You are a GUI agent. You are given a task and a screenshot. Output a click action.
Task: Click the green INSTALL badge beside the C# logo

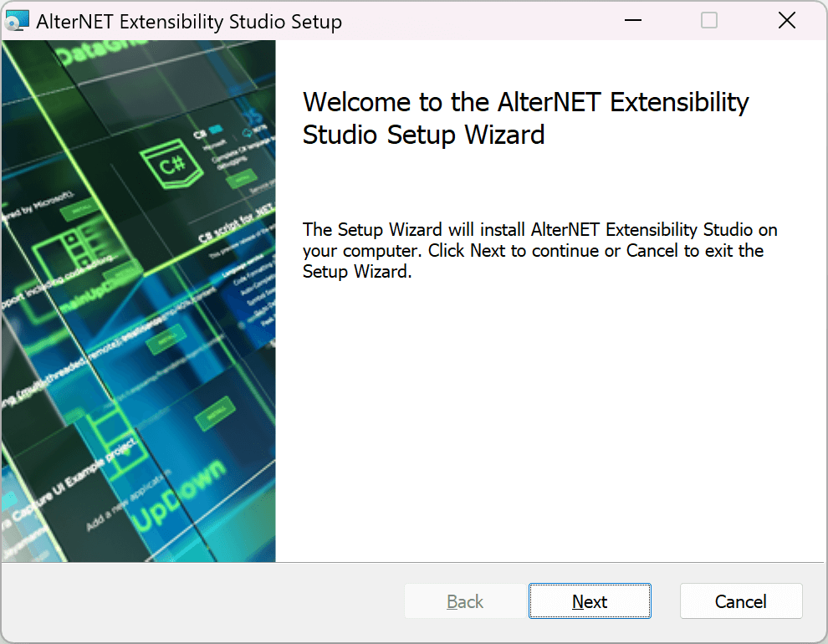tap(240, 179)
